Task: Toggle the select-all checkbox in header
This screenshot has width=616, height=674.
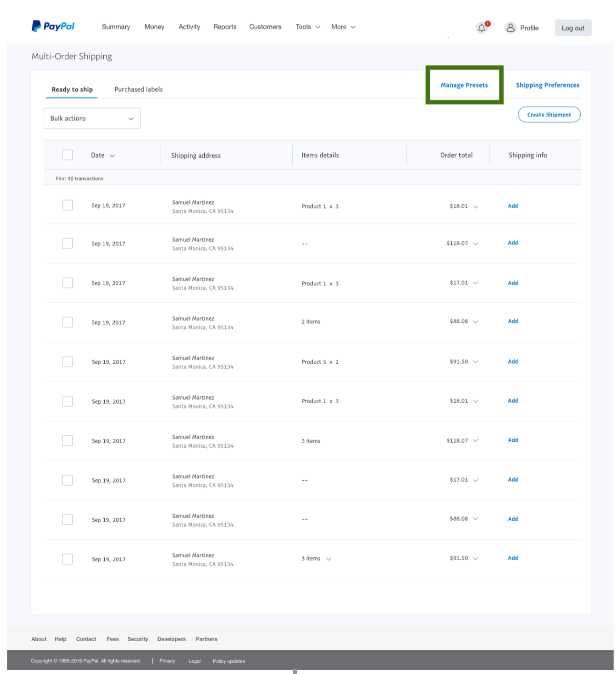Action: pyautogui.click(x=68, y=155)
